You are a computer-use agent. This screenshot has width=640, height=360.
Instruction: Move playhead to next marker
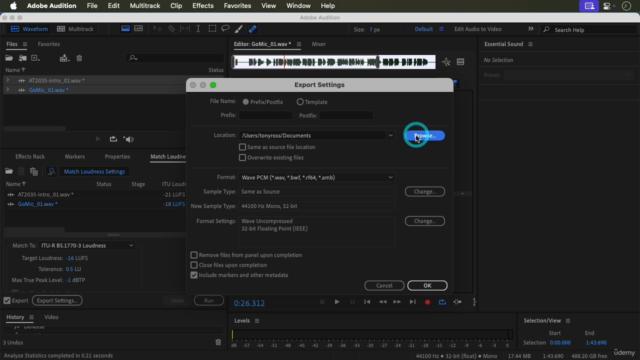coord(413,302)
